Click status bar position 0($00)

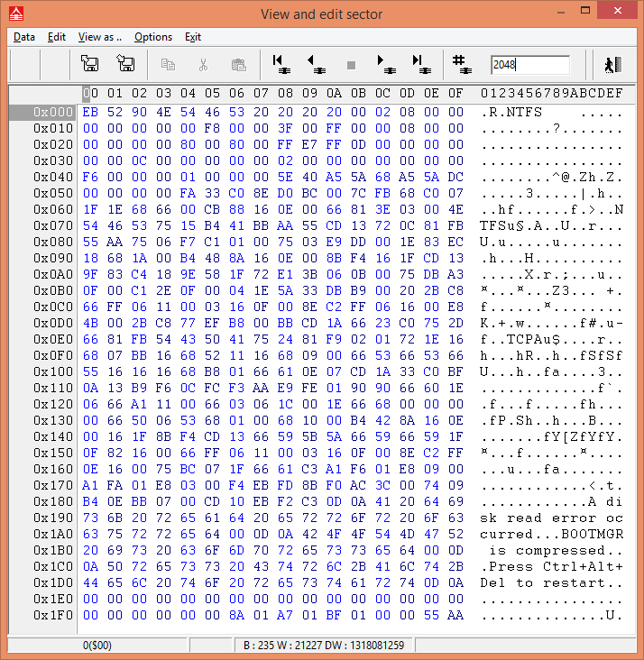[97, 646]
